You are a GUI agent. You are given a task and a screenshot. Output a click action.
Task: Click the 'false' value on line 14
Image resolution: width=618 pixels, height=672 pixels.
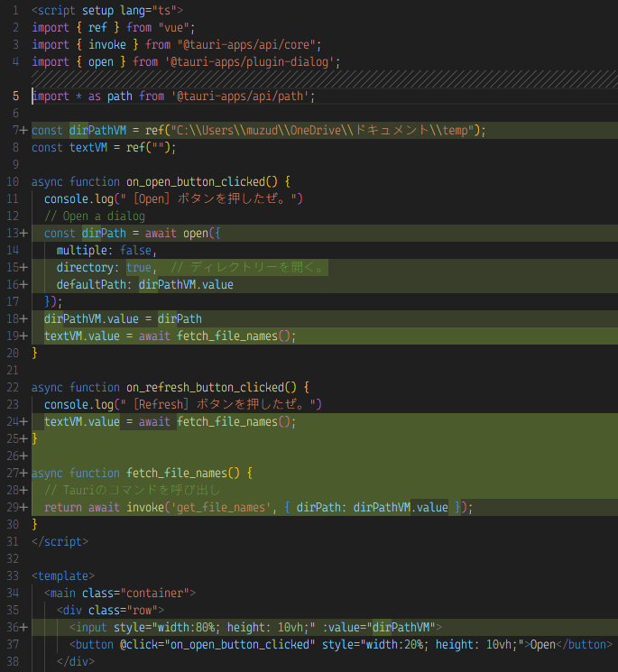coord(135,250)
